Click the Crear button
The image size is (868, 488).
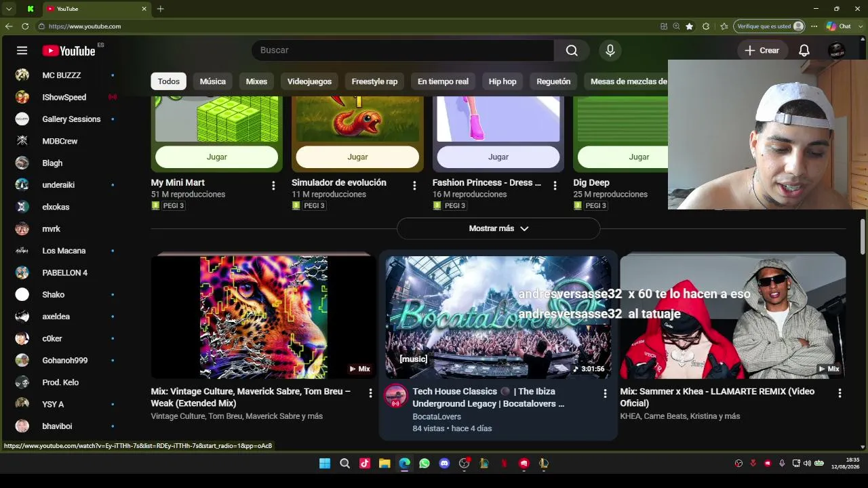click(x=762, y=50)
